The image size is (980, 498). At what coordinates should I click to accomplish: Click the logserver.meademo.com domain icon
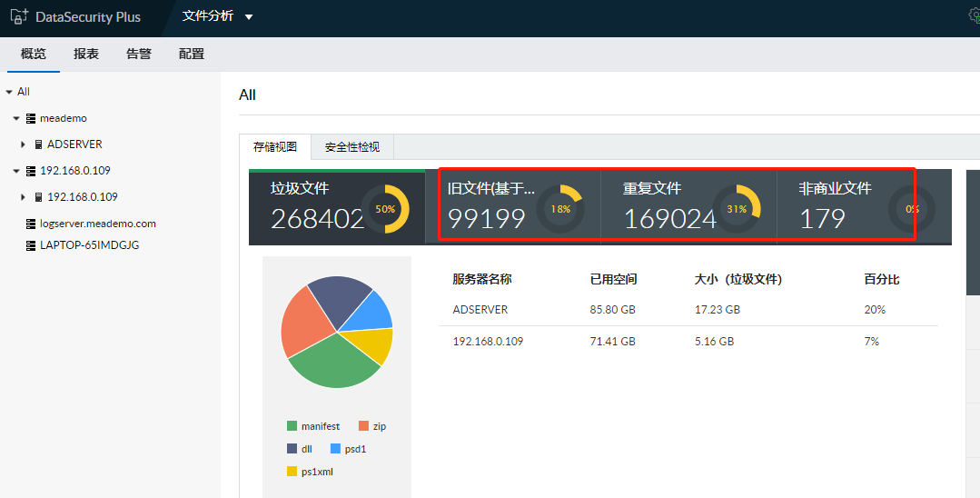click(31, 224)
